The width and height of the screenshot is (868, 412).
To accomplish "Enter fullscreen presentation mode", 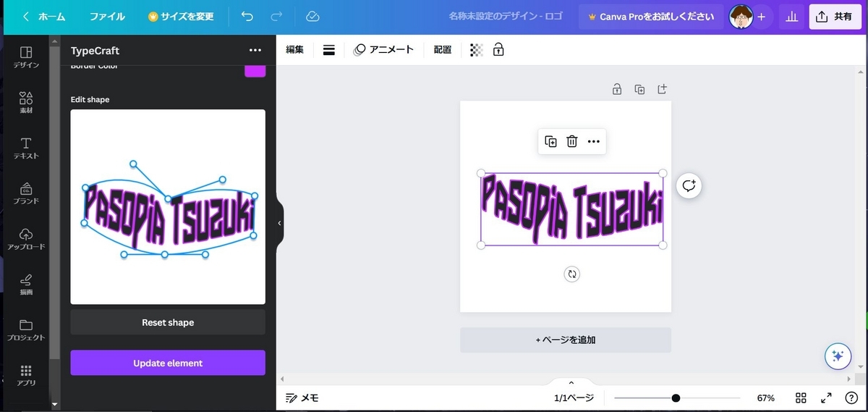I will pyautogui.click(x=826, y=398).
